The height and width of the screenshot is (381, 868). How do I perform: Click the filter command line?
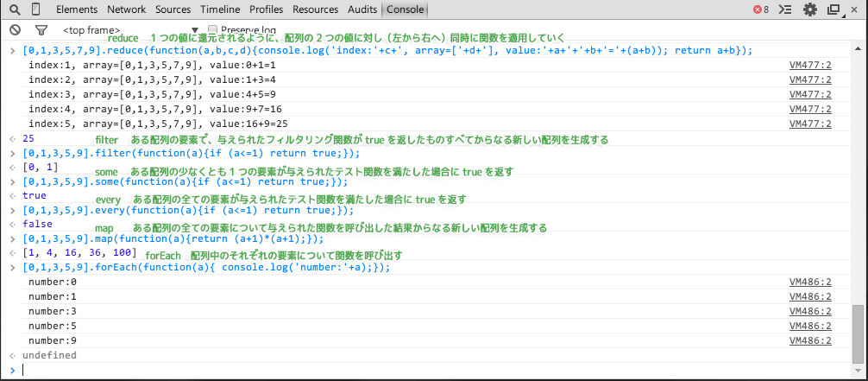pyautogui.click(x=191, y=153)
